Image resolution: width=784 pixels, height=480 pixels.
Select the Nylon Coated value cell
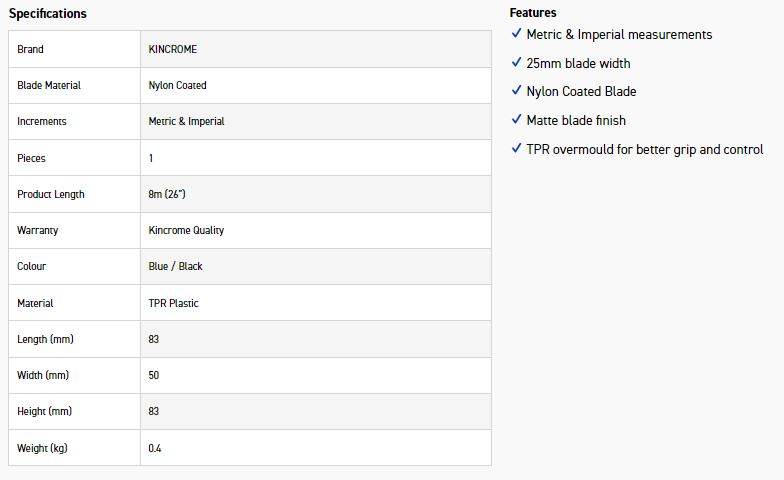[178, 85]
